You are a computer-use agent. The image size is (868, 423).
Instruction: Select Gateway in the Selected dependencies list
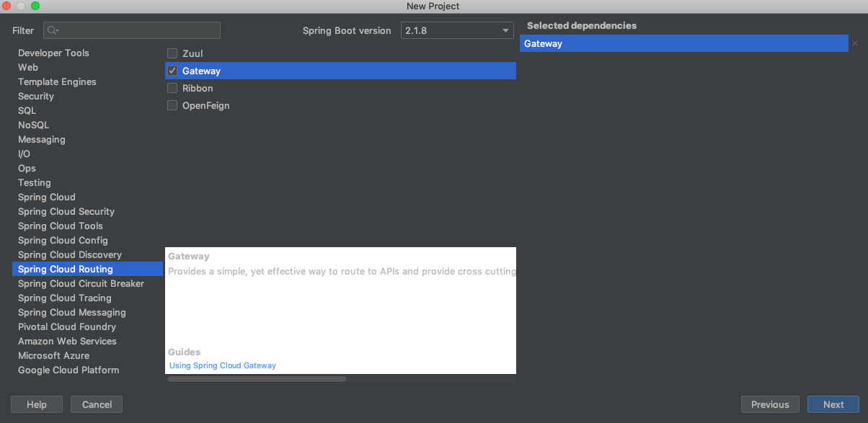pyautogui.click(x=683, y=44)
